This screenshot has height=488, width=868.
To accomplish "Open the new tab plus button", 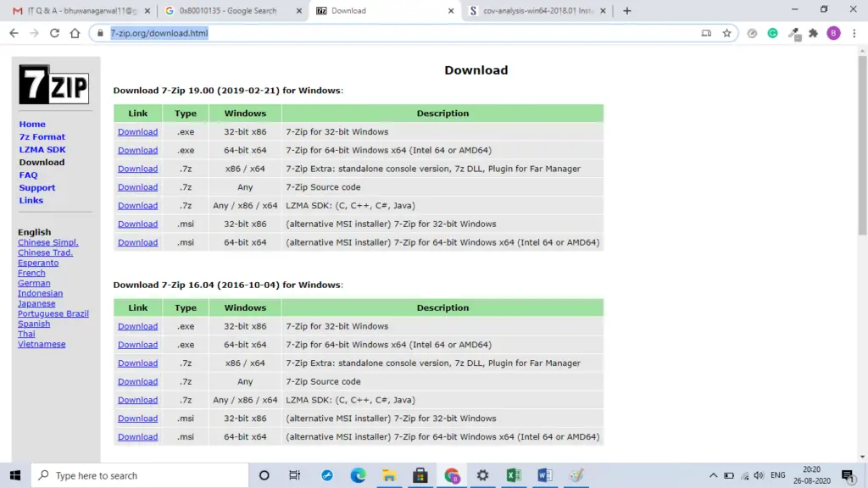I will tap(626, 10).
